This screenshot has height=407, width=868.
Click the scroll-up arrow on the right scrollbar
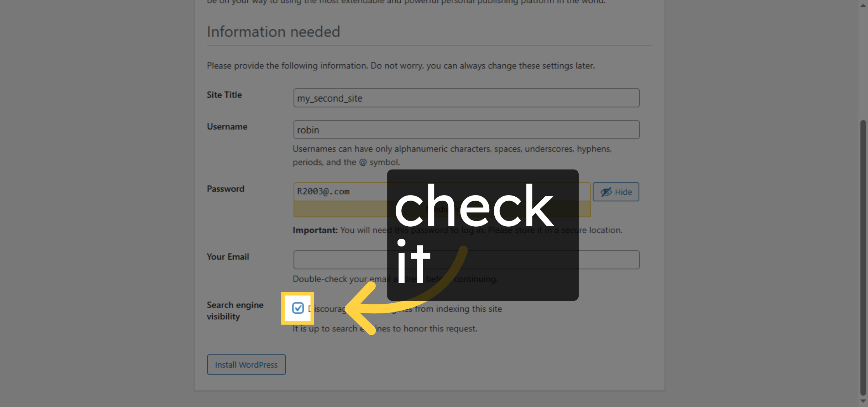coord(862,5)
